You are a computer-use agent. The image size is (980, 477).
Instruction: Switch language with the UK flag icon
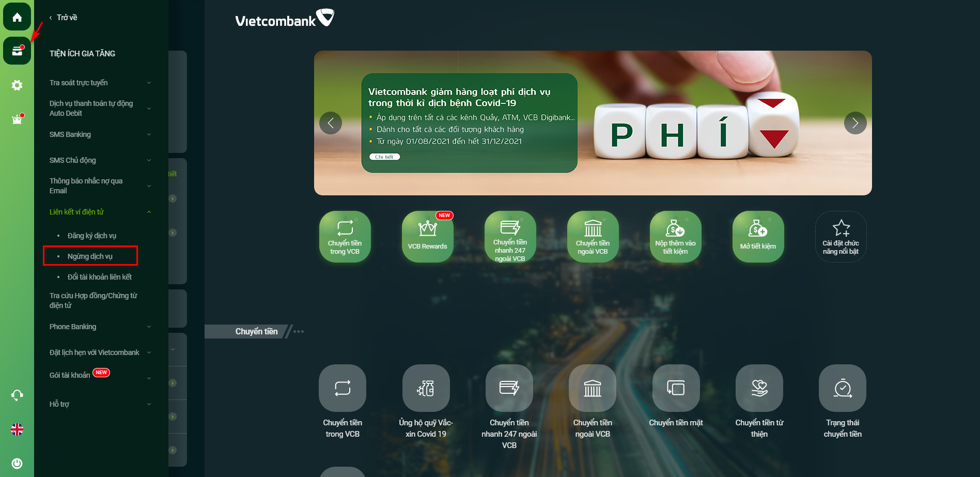tap(17, 429)
